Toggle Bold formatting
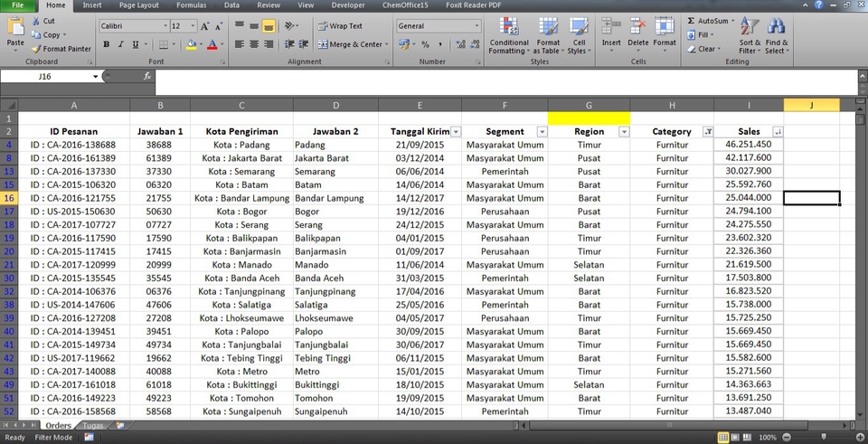 (107, 44)
